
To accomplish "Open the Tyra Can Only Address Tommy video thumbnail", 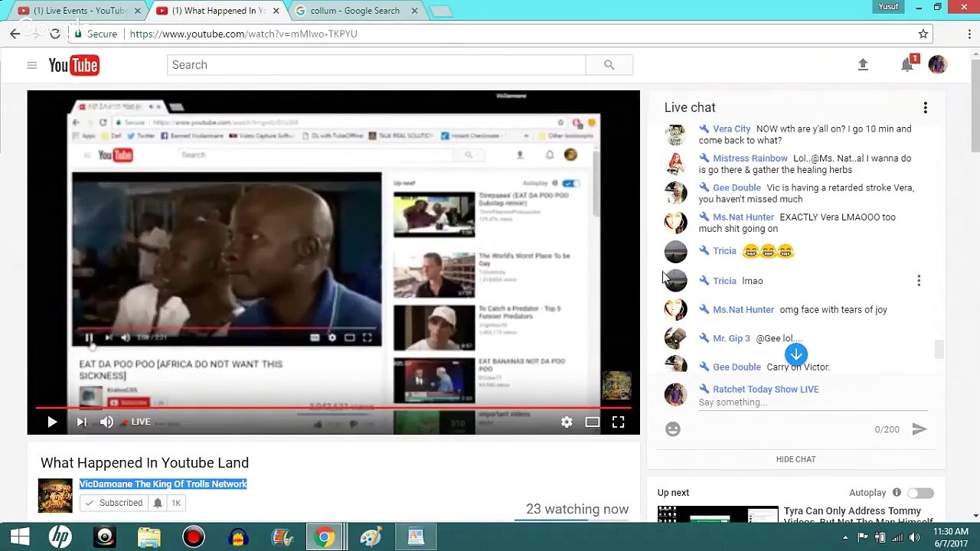I will 717,515.
